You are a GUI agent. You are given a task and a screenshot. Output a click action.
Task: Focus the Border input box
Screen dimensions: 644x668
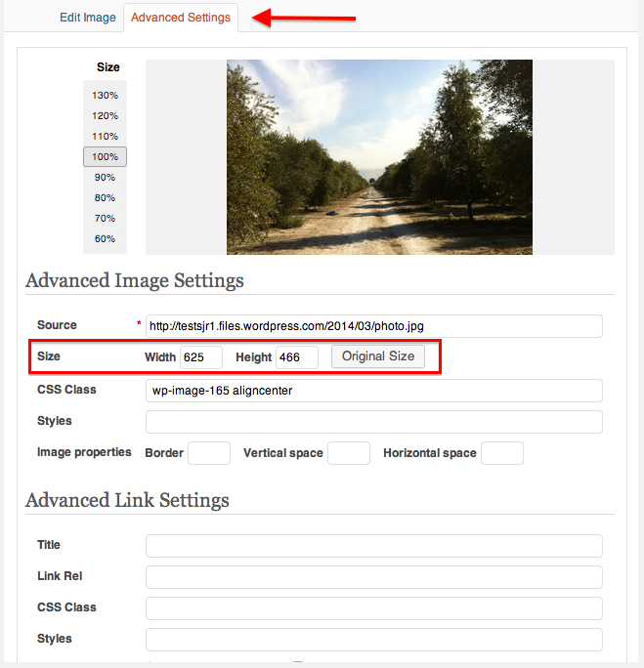click(x=209, y=453)
